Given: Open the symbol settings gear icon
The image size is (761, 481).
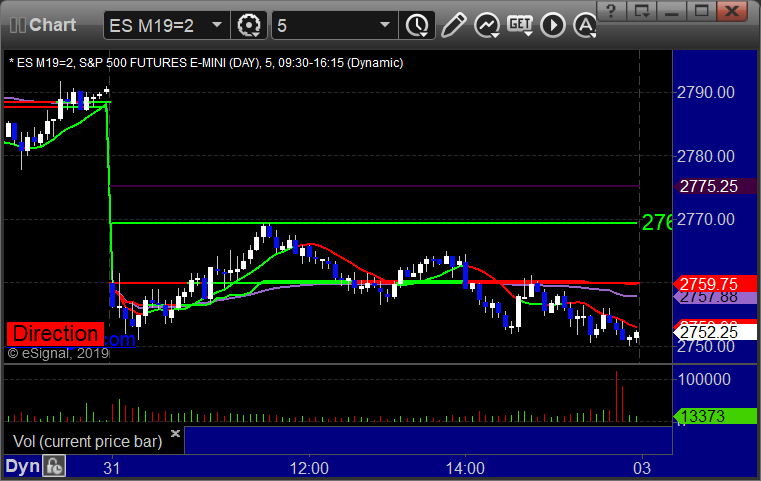Looking at the screenshot, I should pos(248,25).
